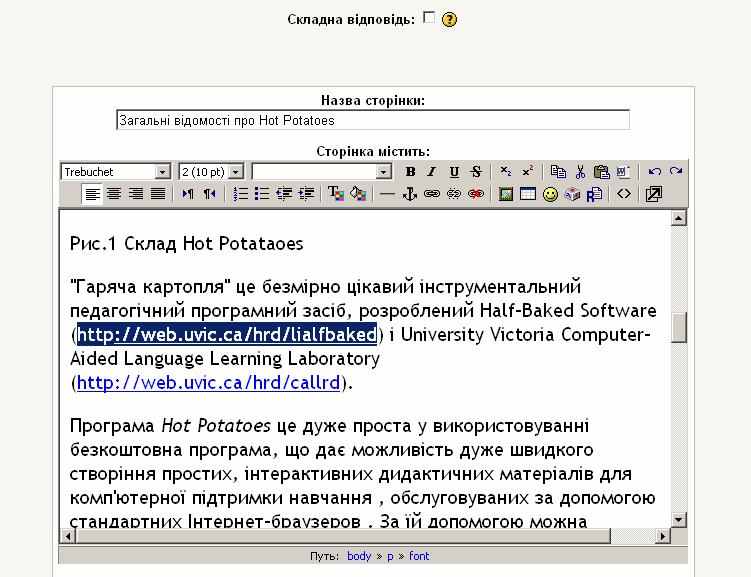Toggle the Складна відповідь checkbox
Screen dimensions: 751x577
[429, 18]
